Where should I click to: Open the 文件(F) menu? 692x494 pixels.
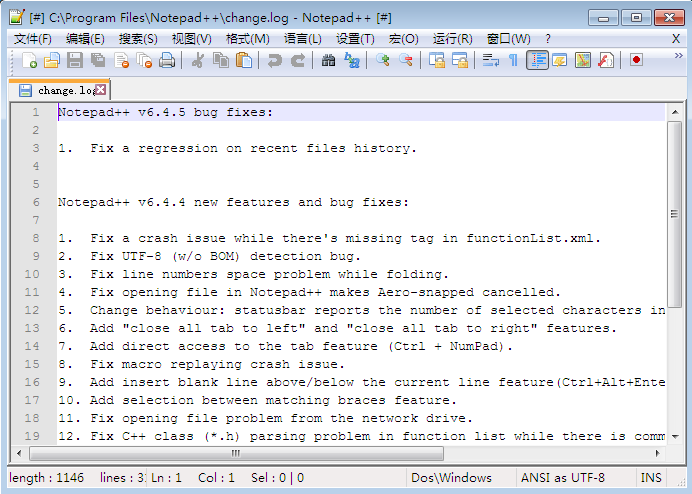33,39
